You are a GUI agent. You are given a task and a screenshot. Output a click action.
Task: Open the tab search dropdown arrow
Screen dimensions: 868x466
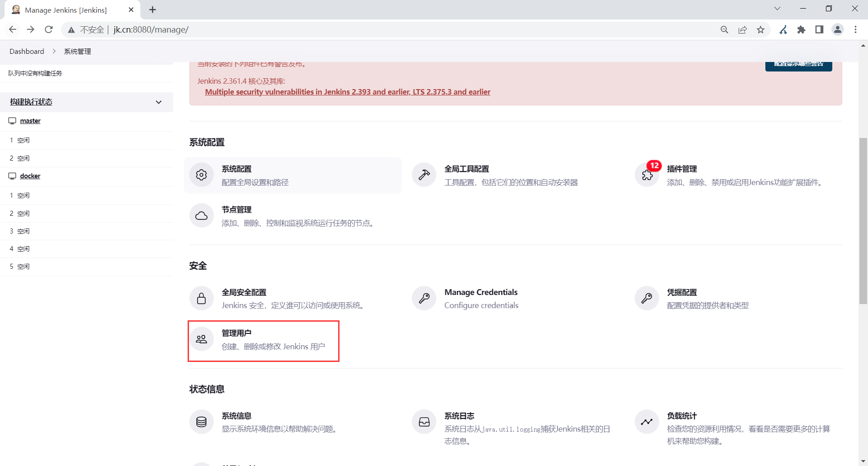tap(777, 9)
